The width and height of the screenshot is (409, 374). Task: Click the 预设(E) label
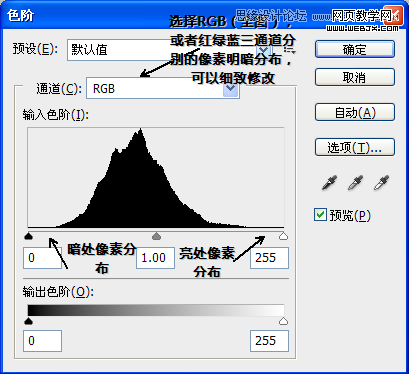click(35, 49)
